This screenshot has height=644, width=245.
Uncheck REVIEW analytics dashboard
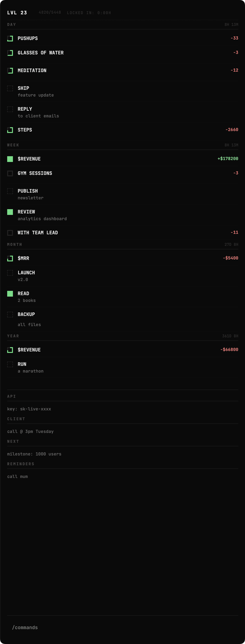click(x=10, y=212)
